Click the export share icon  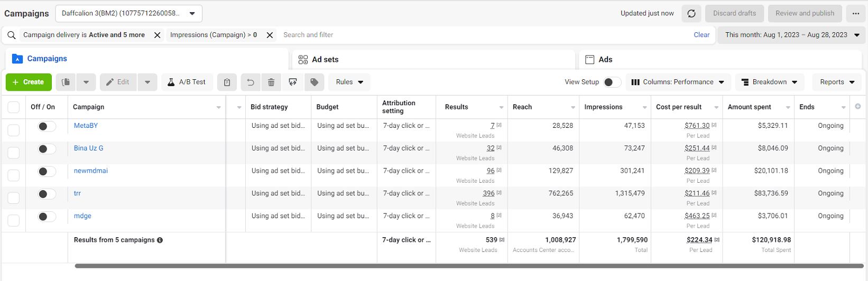(292, 82)
